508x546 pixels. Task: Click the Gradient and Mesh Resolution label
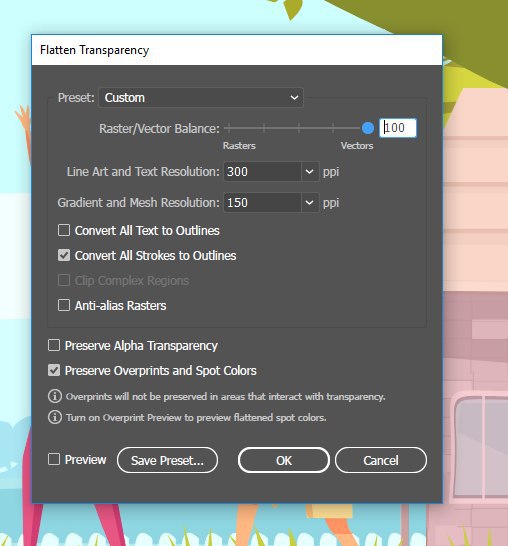[x=139, y=203]
